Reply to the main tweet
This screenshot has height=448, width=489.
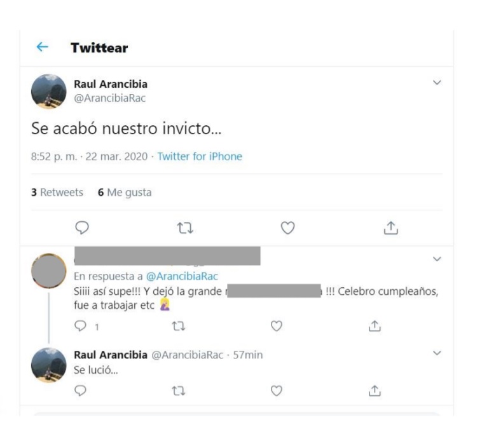[81, 227]
